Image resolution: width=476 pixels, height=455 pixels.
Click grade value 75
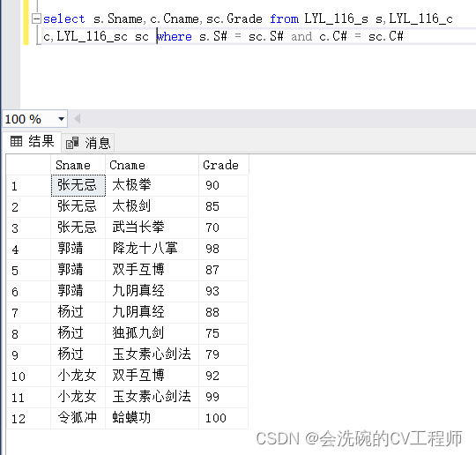(x=224, y=333)
